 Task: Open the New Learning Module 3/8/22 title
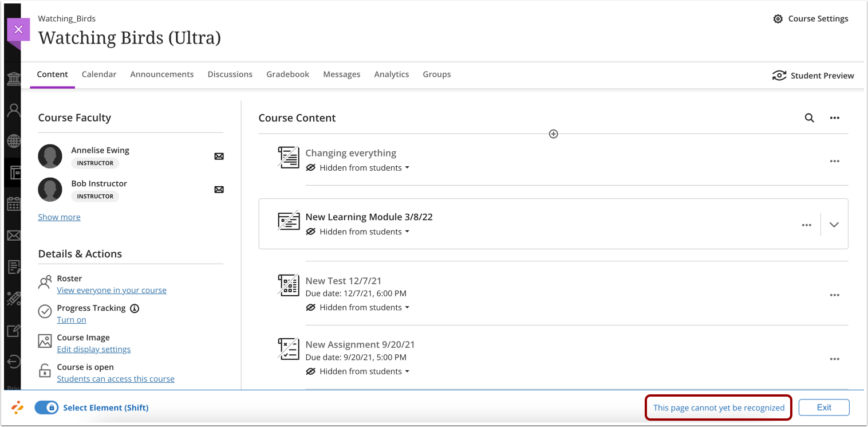[x=369, y=217]
